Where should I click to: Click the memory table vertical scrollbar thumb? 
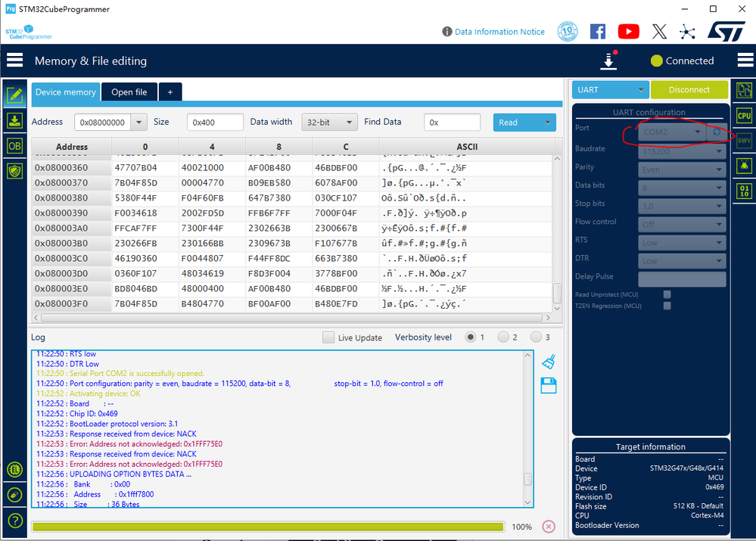[x=557, y=292]
